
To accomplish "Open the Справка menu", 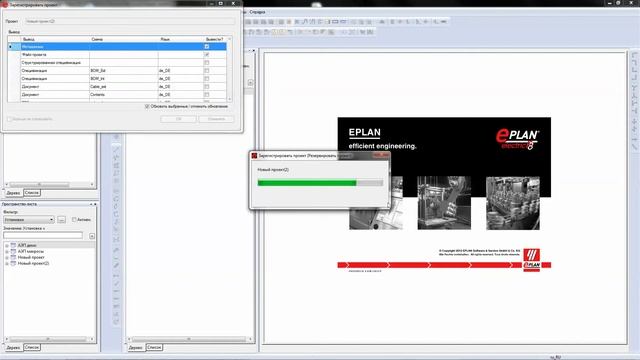I will 257,12.
